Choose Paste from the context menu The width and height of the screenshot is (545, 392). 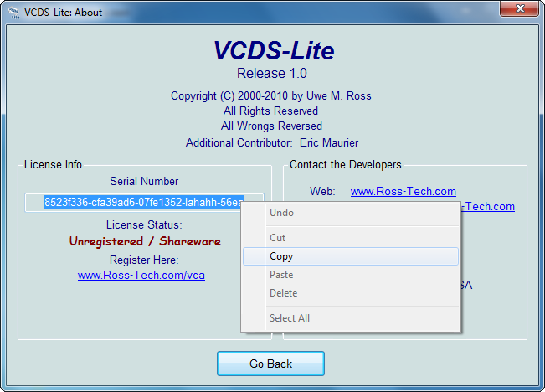tap(350, 275)
